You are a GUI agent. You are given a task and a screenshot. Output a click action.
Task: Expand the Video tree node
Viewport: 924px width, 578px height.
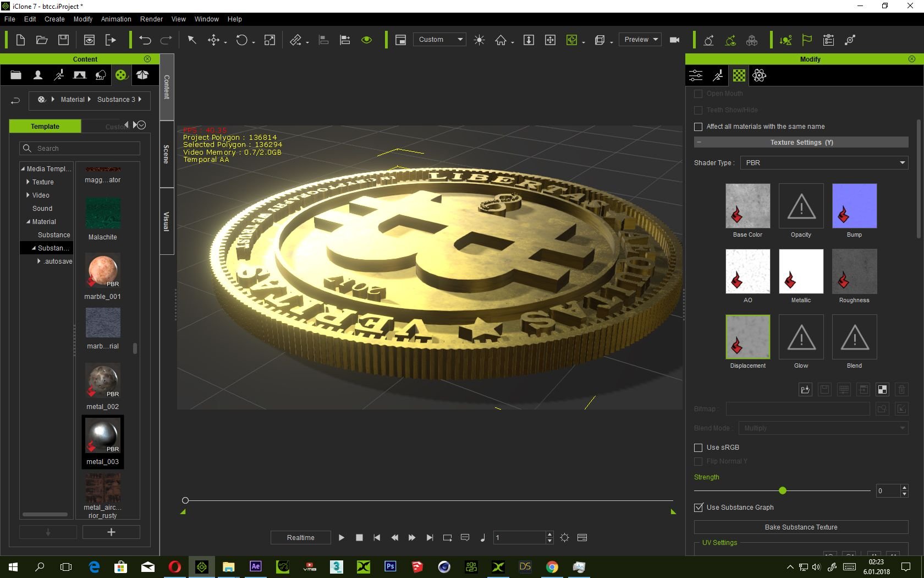(28, 195)
